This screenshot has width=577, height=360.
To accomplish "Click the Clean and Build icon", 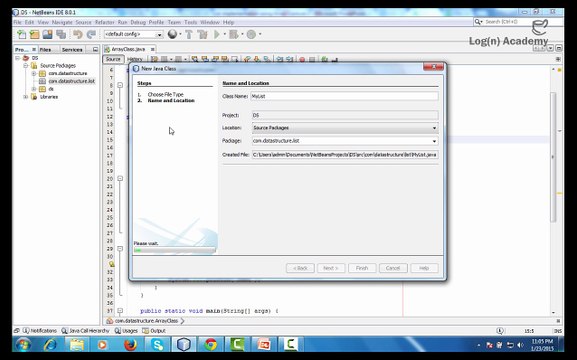I will pyautogui.click(x=202, y=35).
